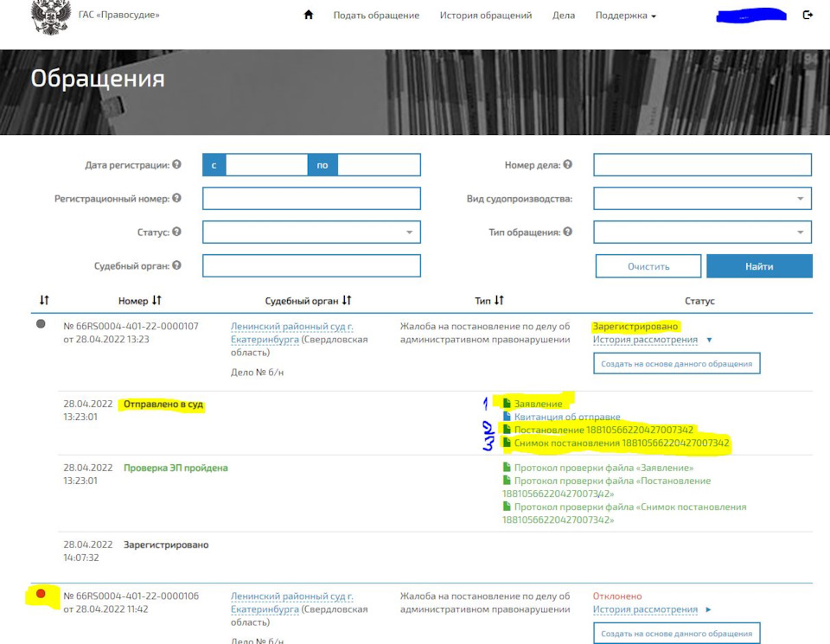
Task: Open Постановление 18810566220427007342 document link
Action: point(603,430)
